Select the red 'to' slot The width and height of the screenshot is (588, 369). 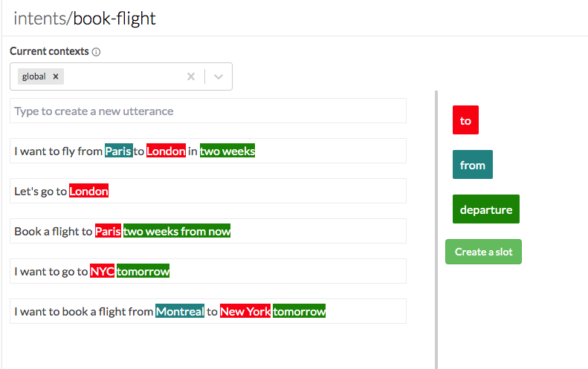pyautogui.click(x=465, y=120)
